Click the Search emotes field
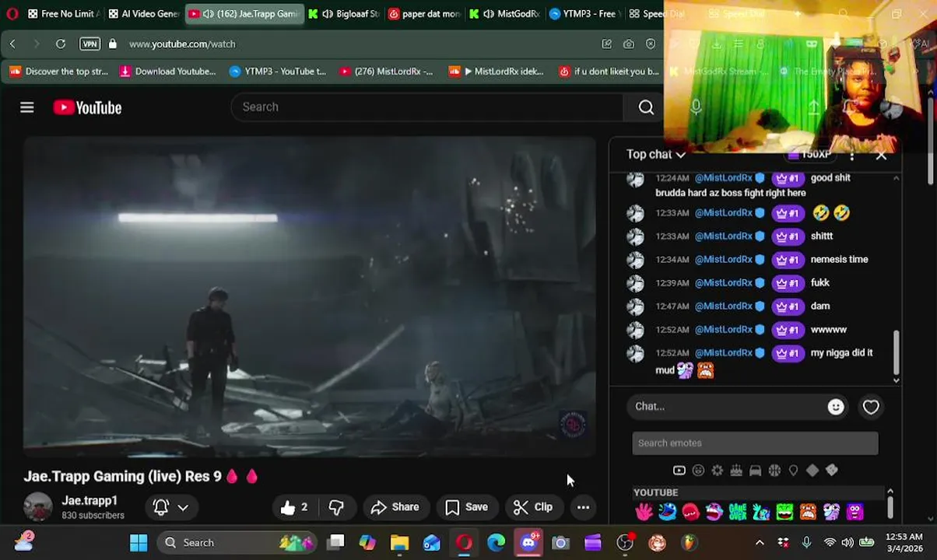The image size is (937, 560). [x=755, y=443]
